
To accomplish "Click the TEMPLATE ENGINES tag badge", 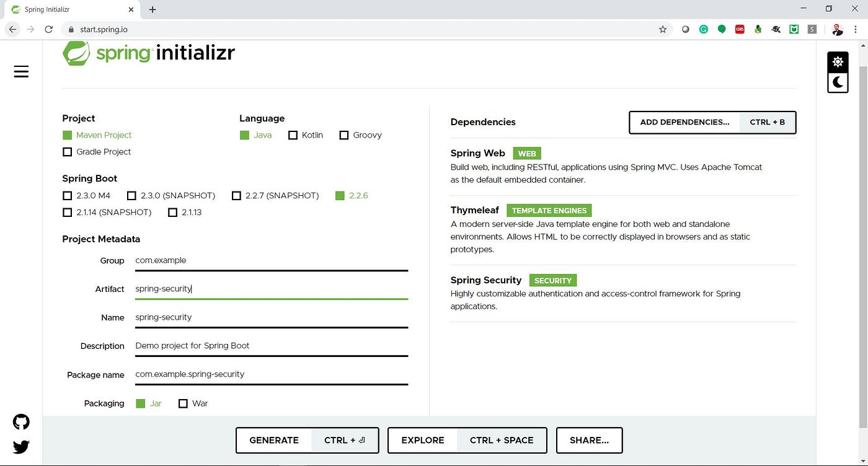I will 549,211.
